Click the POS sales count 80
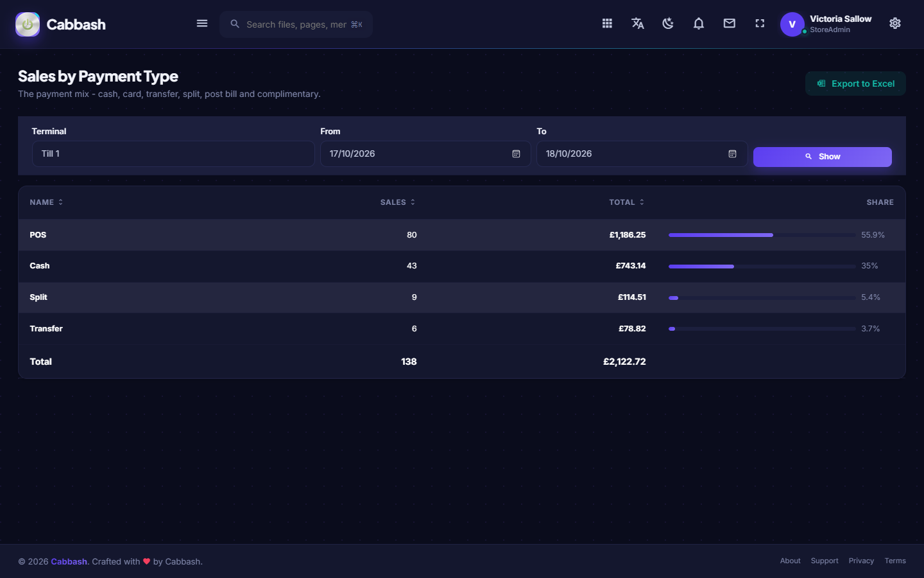Image resolution: width=924 pixels, height=578 pixels. pyautogui.click(x=412, y=235)
